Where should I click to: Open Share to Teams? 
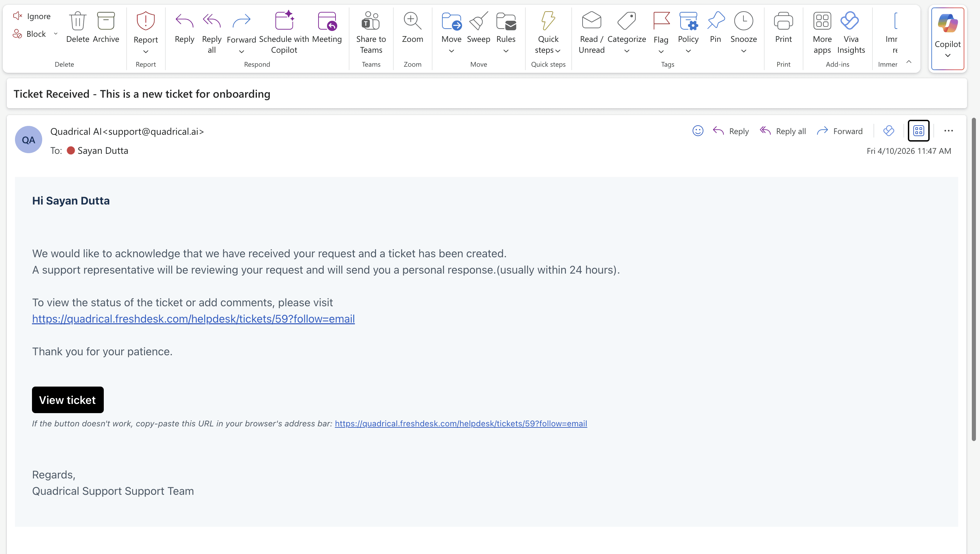coord(371,21)
